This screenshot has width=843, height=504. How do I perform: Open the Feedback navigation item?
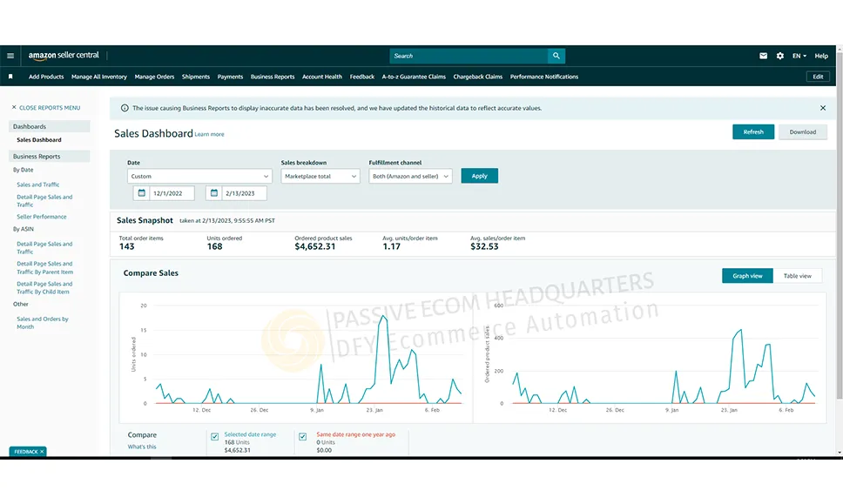pyautogui.click(x=361, y=77)
